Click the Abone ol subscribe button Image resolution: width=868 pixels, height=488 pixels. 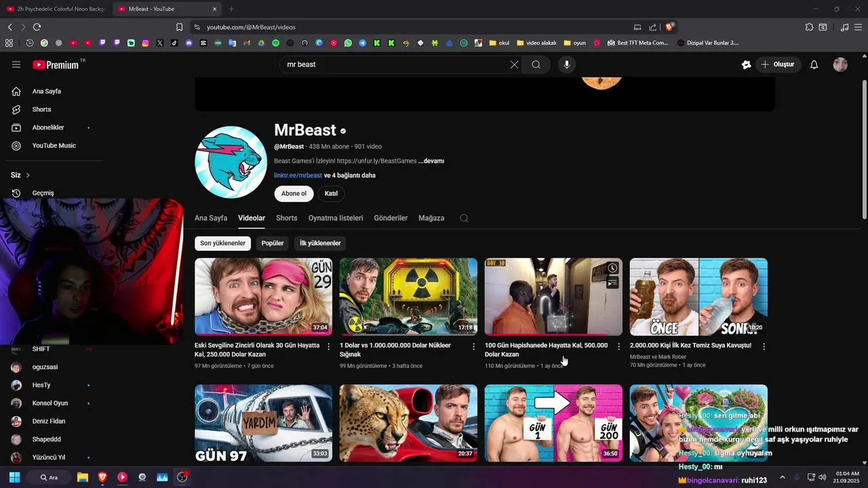tap(294, 194)
